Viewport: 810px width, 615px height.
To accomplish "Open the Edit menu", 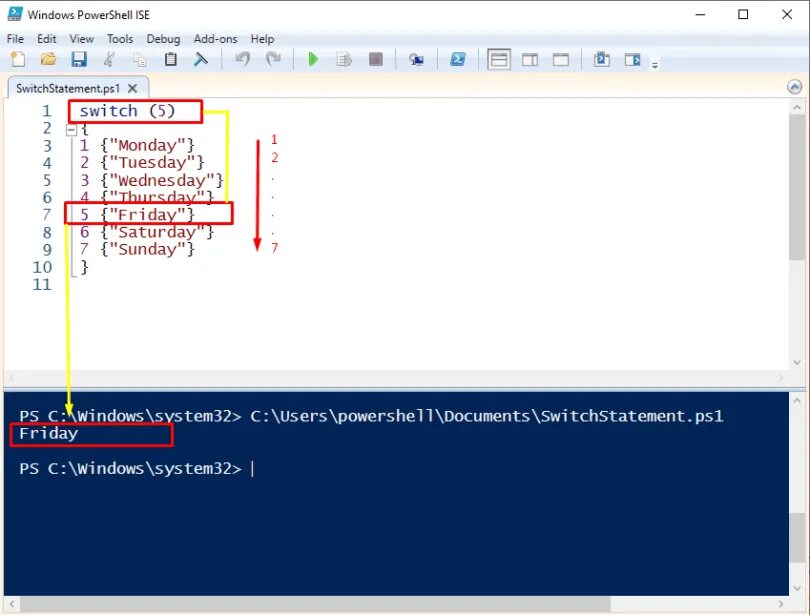I will click(x=46, y=39).
